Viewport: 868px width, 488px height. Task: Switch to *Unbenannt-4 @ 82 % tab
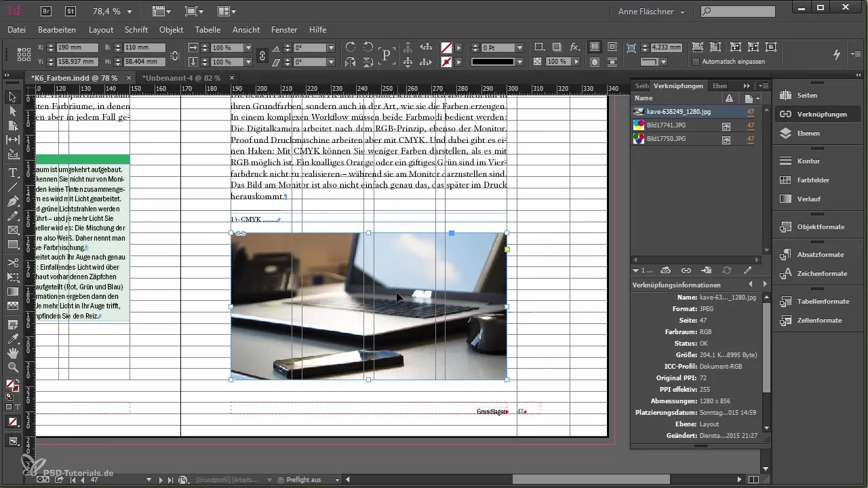coord(183,78)
